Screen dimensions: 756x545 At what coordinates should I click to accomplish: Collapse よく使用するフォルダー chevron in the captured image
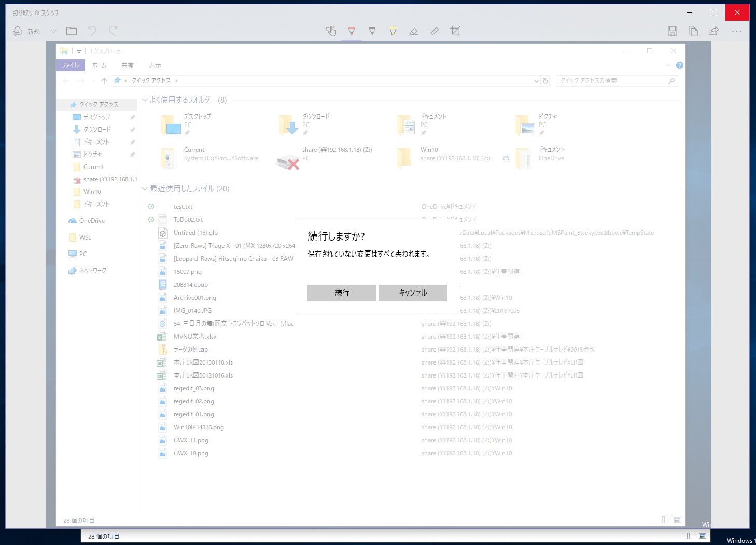(145, 100)
